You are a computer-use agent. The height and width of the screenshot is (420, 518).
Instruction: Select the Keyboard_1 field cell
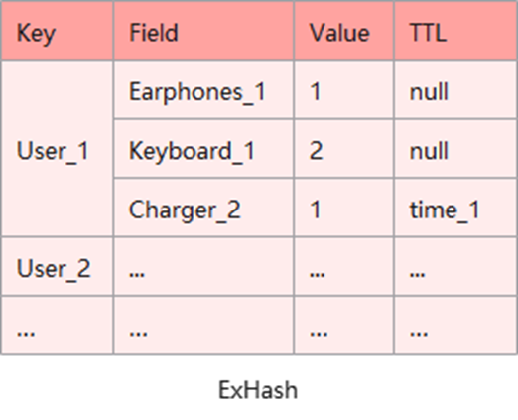(x=203, y=149)
